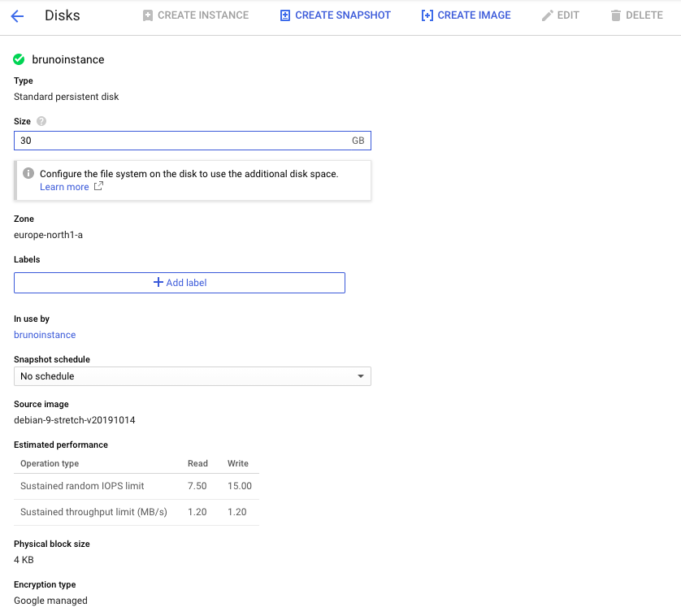Expand the Snapshot schedule dropdown
The image size is (681, 616).
tap(193, 376)
